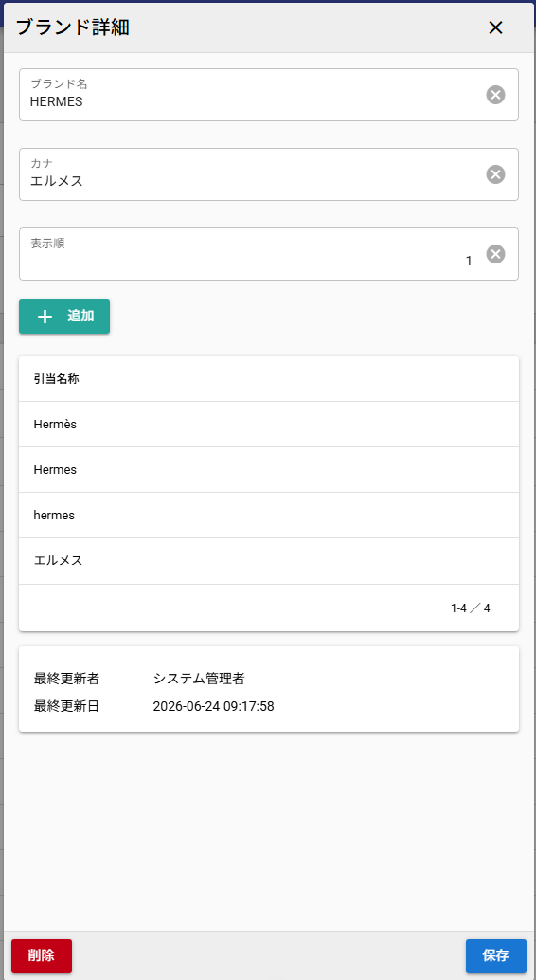Click the 最終更新日 label
536x980 pixels.
66,707
